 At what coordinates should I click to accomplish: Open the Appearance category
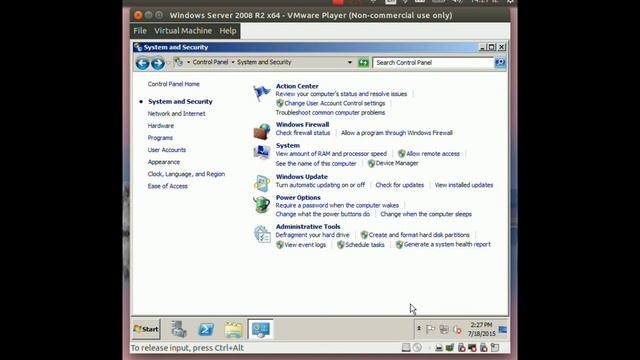pyautogui.click(x=164, y=162)
